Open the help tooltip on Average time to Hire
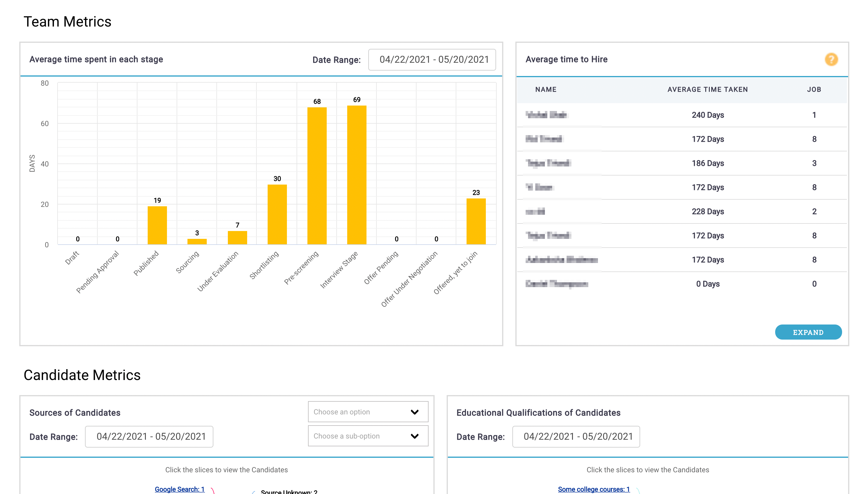This screenshot has width=868, height=494. coord(832,59)
